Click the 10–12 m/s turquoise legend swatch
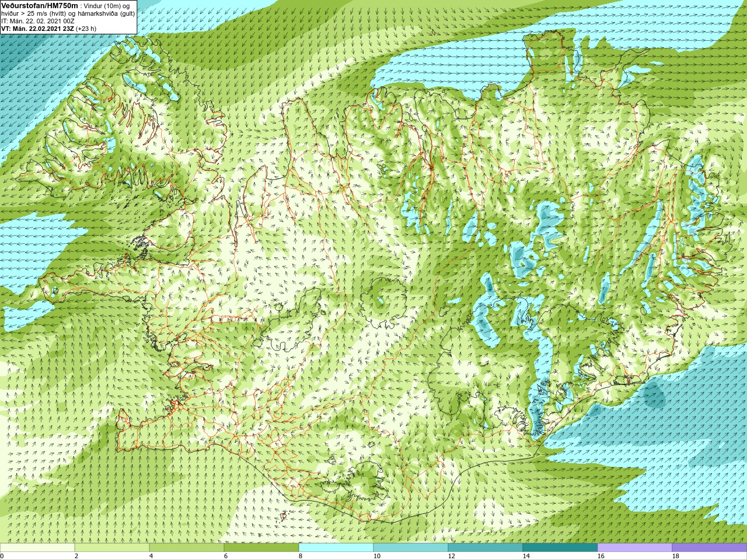The image size is (747, 560). [411, 548]
